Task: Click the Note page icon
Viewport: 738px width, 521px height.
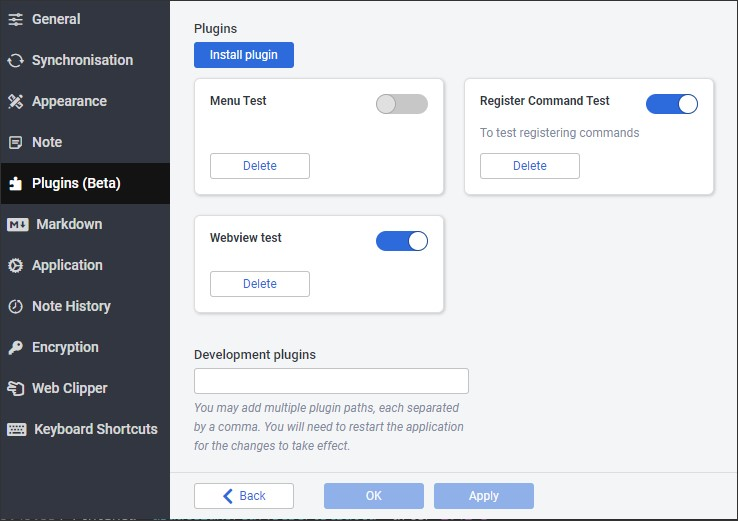Action: [x=16, y=142]
